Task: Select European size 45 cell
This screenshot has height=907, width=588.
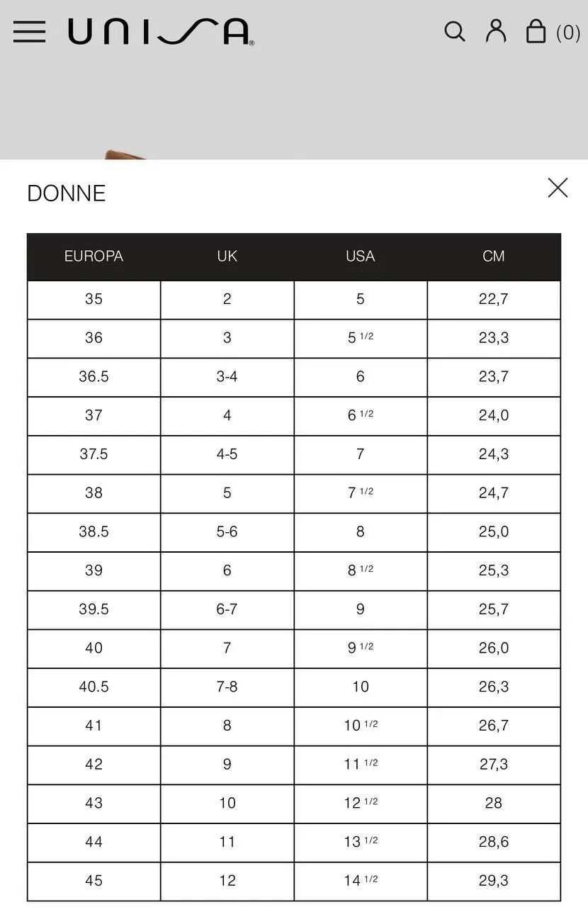Action: pos(94,881)
